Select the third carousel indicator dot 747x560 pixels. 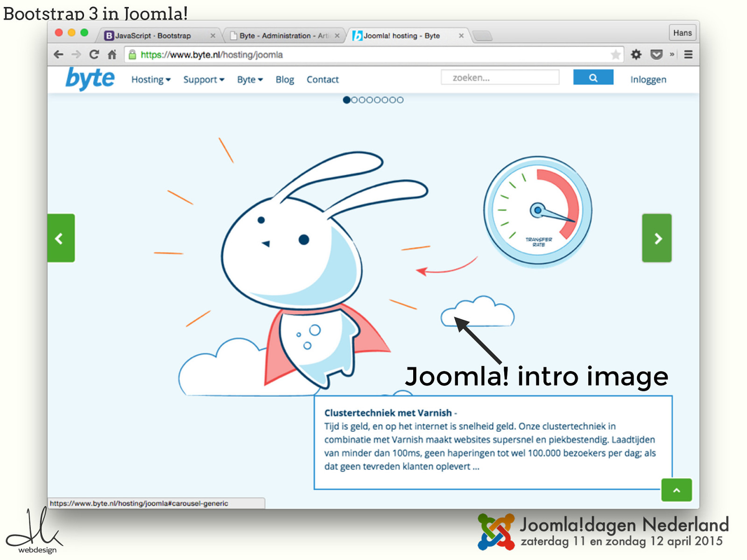(x=362, y=100)
